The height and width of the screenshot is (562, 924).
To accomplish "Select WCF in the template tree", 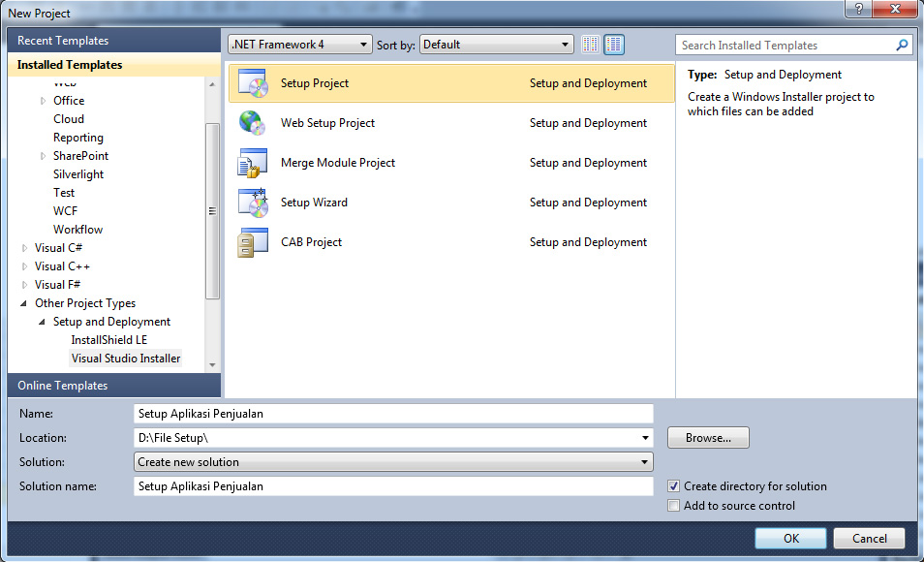I will [x=65, y=210].
